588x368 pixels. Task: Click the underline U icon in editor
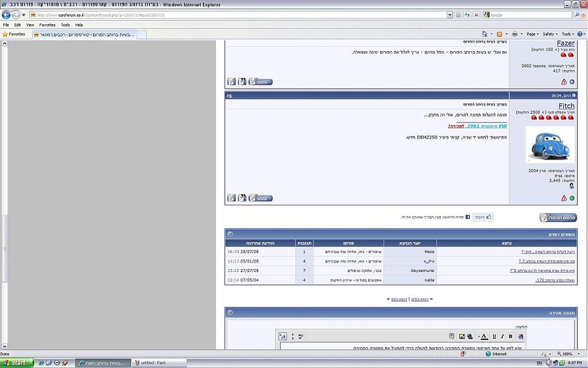click(495, 336)
